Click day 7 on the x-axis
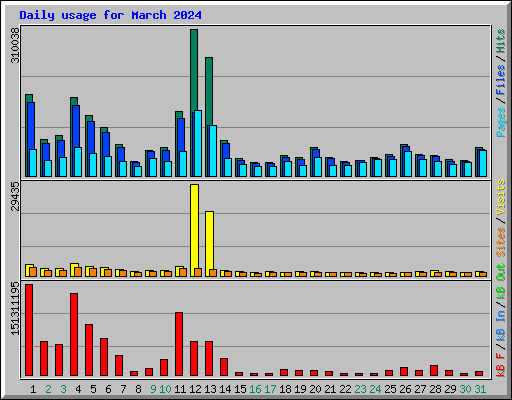Viewport: 512px width, 400px height. [123, 389]
